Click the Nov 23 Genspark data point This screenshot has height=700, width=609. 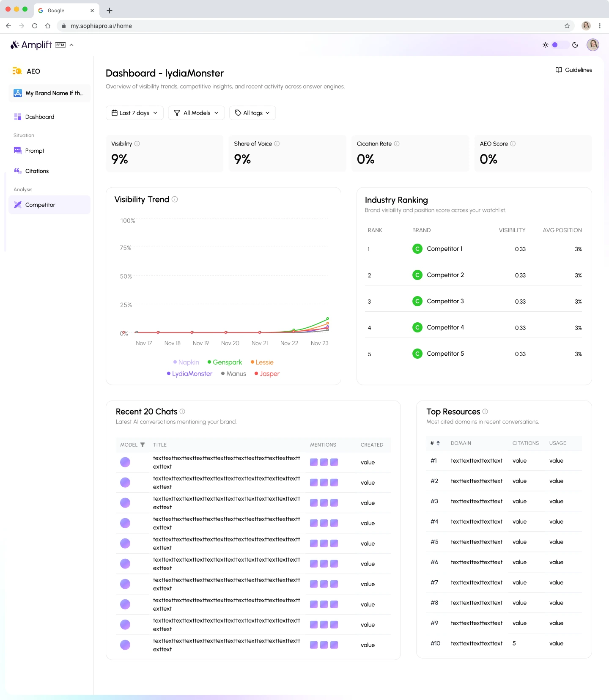click(328, 318)
